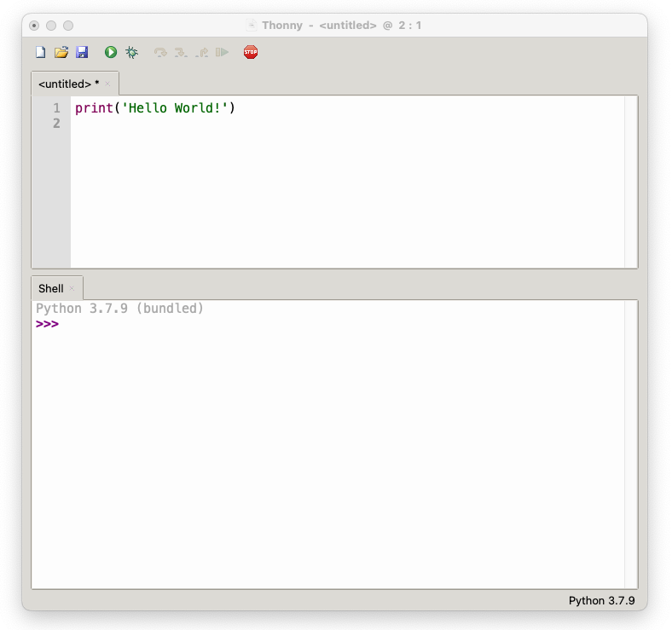This screenshot has width=672, height=630.
Task: Close the Shell tab
Action: coord(72,289)
